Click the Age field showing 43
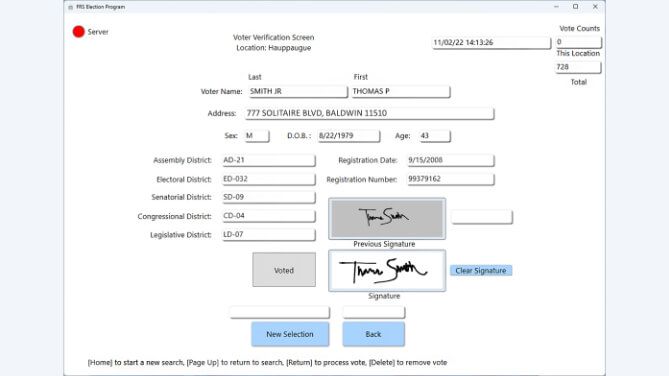Image resolution: width=669 pixels, height=376 pixels. tap(434, 136)
